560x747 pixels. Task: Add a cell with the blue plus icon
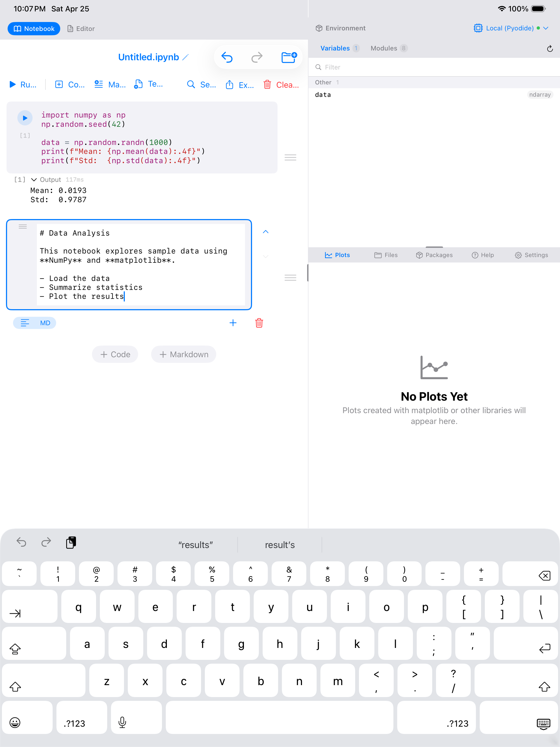233,323
